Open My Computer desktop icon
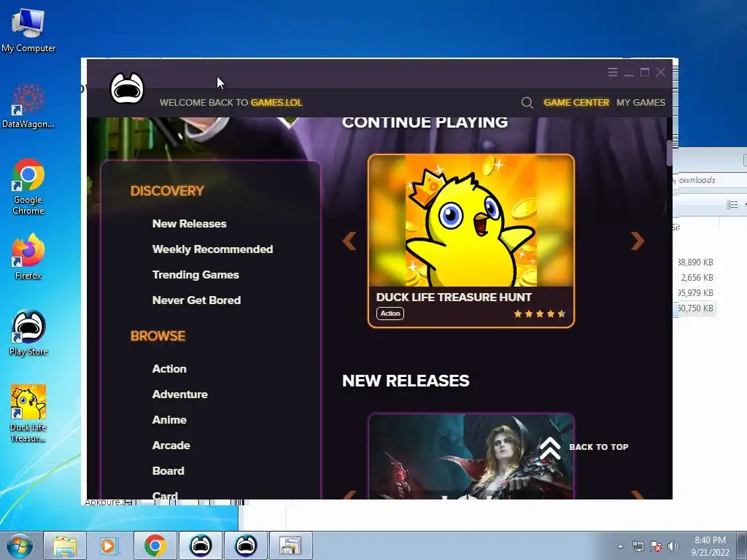Screen dimensions: 747x560 [x=28, y=31]
